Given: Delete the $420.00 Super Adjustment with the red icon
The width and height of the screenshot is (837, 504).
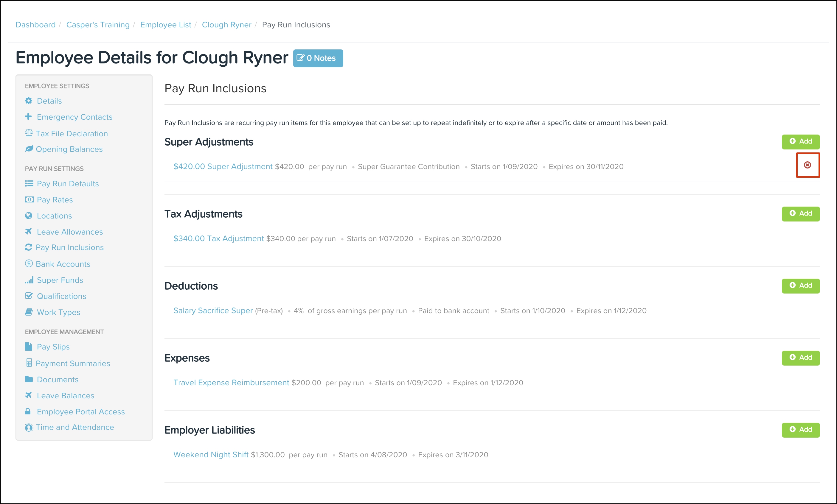Looking at the screenshot, I should click(x=807, y=165).
